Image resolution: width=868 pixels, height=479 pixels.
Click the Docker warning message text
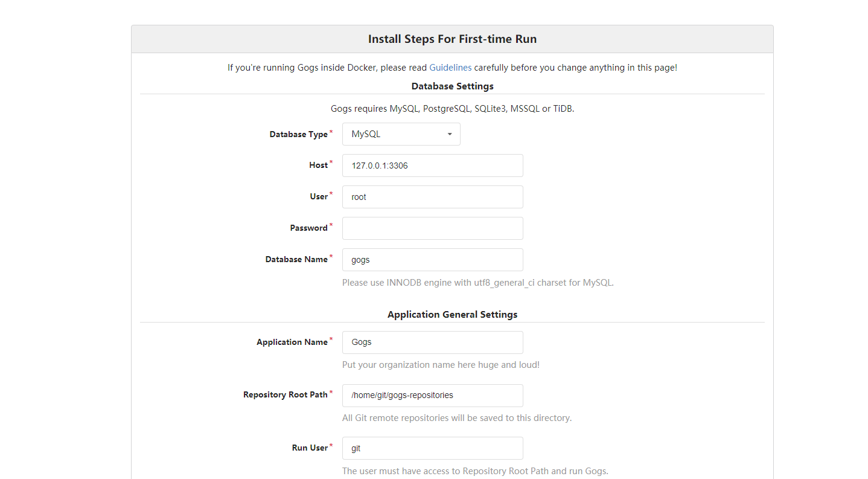[x=452, y=67]
